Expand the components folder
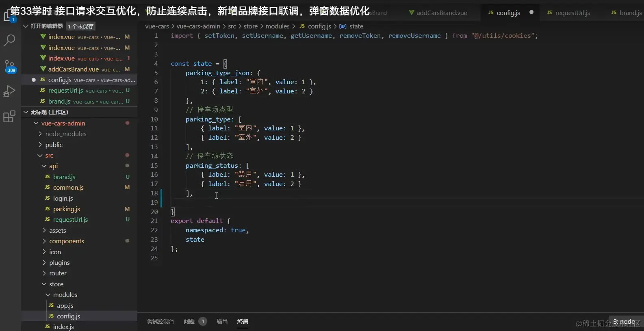644x331 pixels. [x=44, y=241]
